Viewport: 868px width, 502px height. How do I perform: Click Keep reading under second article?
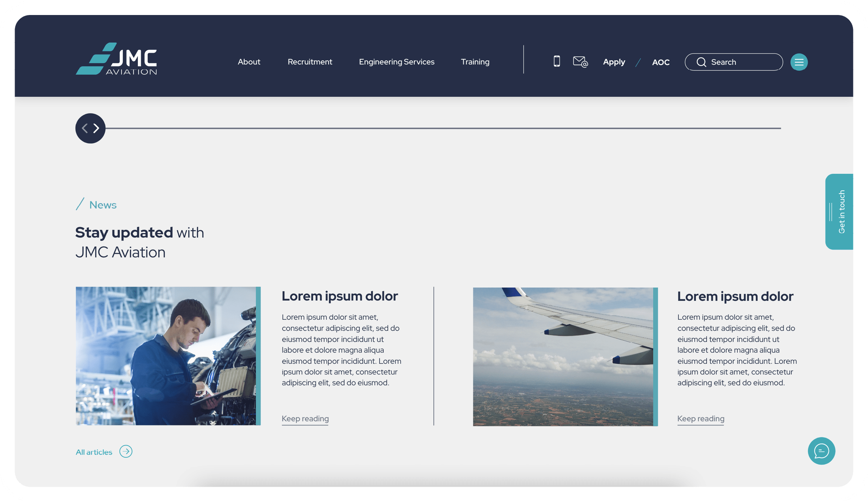701,419
